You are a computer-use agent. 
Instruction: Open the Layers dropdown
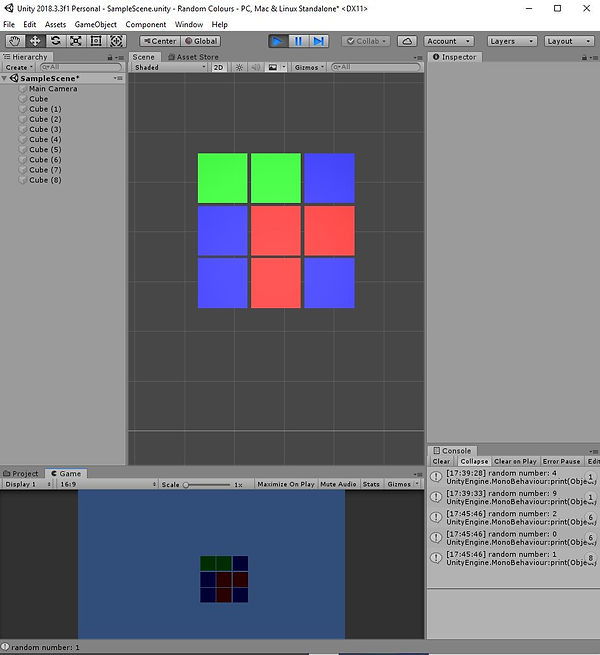pos(512,41)
